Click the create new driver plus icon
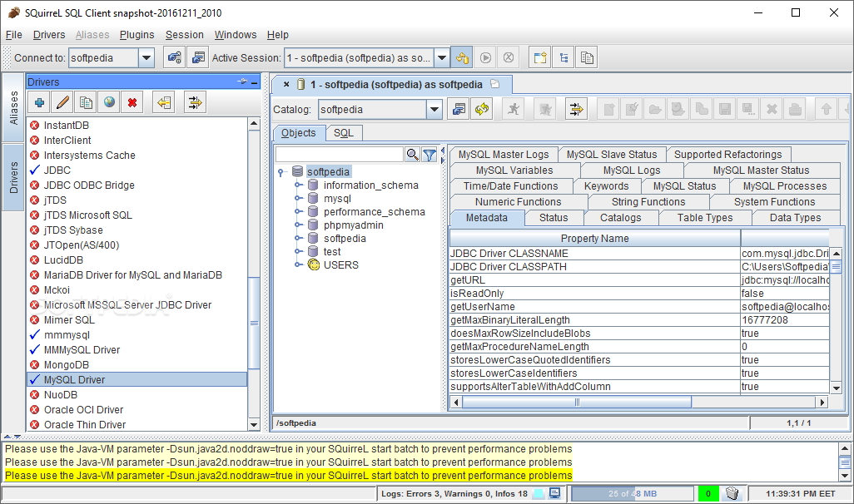The height and width of the screenshot is (504, 854). 39,102
